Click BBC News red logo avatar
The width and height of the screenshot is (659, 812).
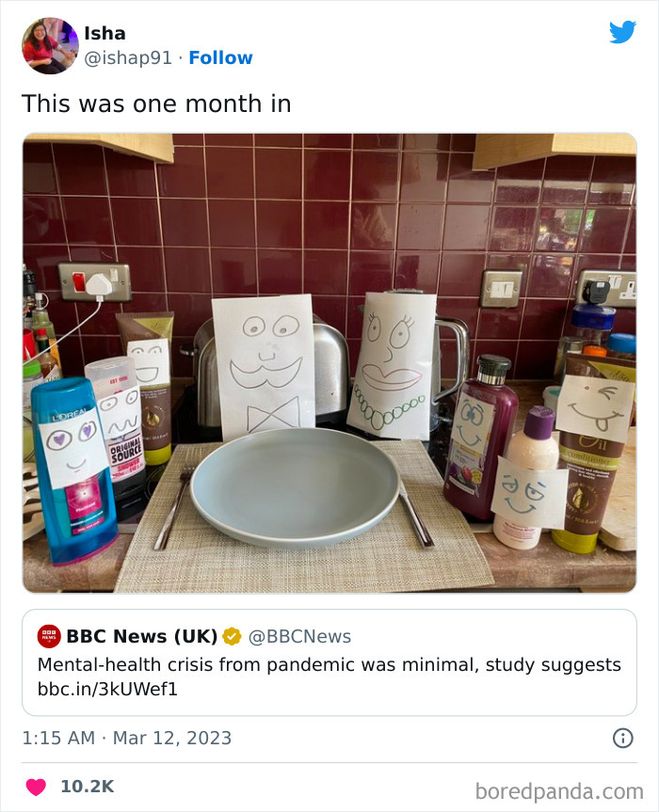pyautogui.click(x=49, y=636)
